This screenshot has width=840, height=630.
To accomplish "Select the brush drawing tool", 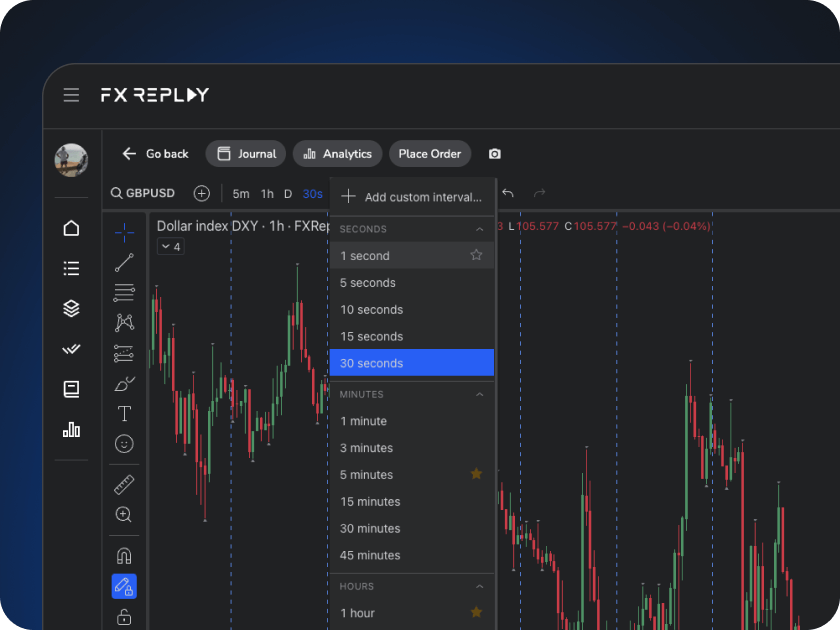I will [124, 382].
